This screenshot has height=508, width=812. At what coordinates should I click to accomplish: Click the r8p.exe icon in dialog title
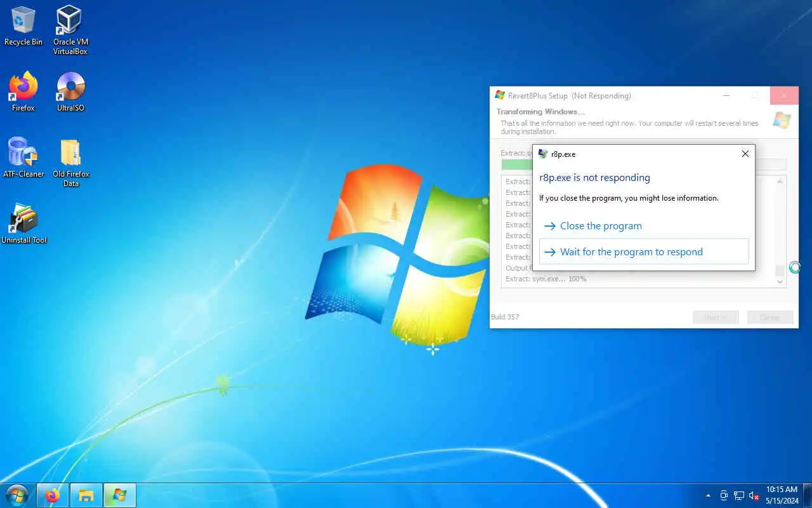(542, 154)
